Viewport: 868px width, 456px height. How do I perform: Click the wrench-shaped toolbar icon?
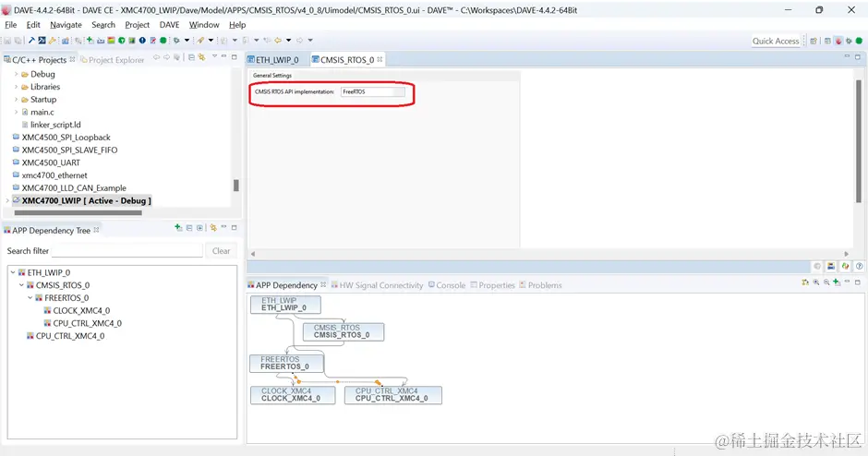(x=52, y=40)
